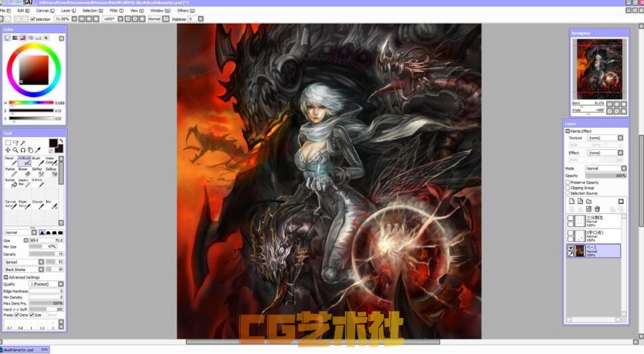644x354 pixels.
Task: Open the Spread brush shape dropdown
Action: pos(24,261)
